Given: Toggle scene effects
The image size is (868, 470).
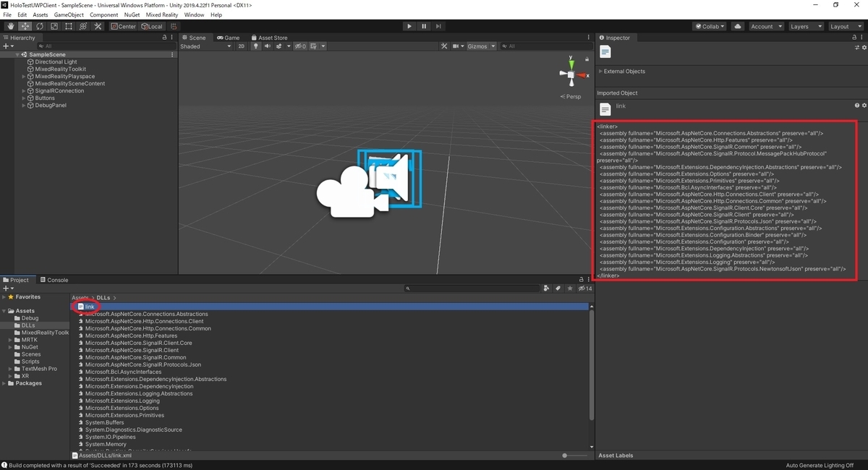Looking at the screenshot, I should pos(281,46).
